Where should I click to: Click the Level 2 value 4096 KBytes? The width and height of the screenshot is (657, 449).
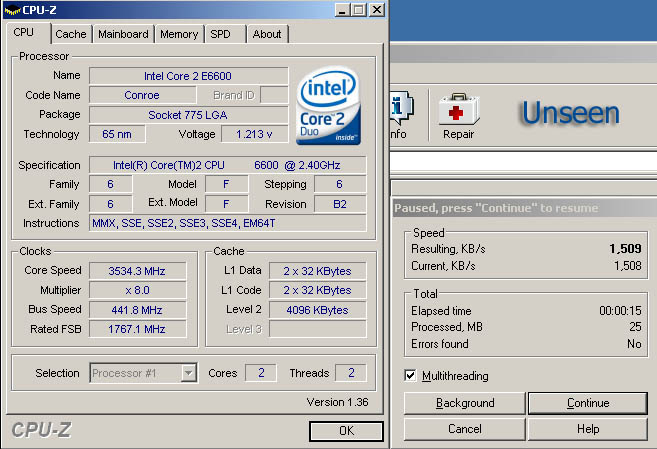point(317,310)
